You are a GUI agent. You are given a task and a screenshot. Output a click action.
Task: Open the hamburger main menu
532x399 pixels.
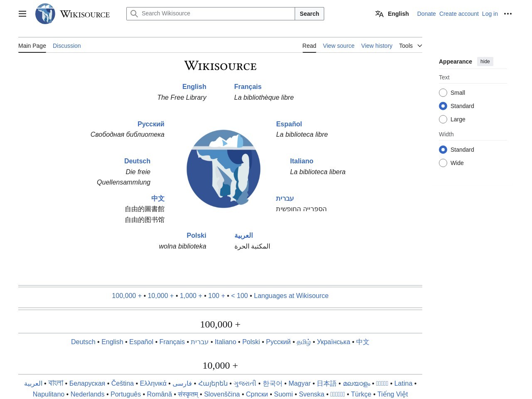tap(22, 14)
